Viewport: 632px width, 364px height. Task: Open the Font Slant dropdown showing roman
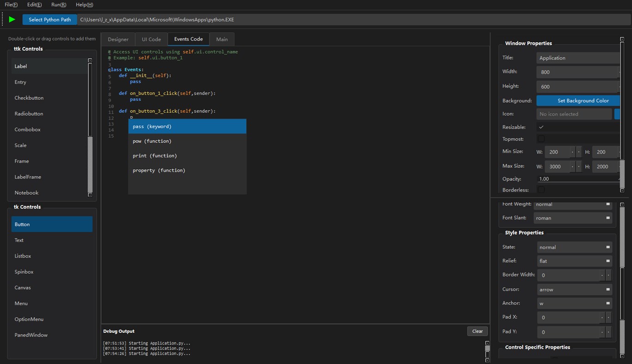click(x=573, y=218)
